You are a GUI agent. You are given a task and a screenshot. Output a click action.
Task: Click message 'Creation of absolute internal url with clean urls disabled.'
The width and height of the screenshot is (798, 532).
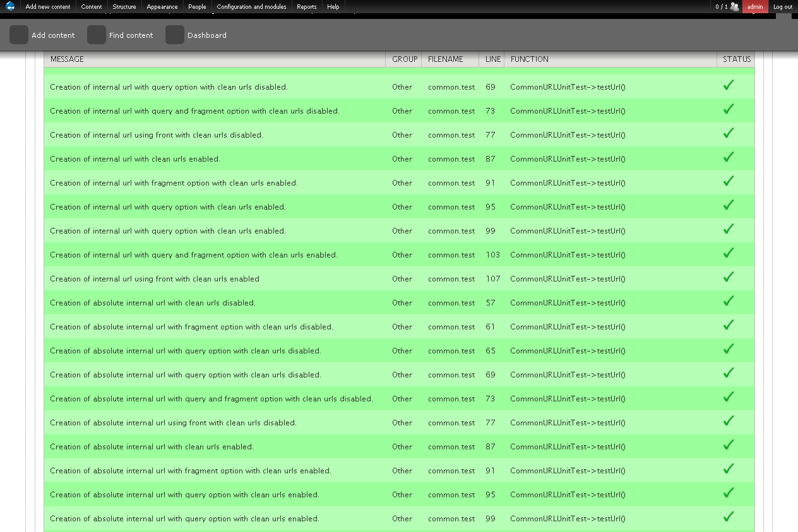pyautogui.click(x=153, y=303)
